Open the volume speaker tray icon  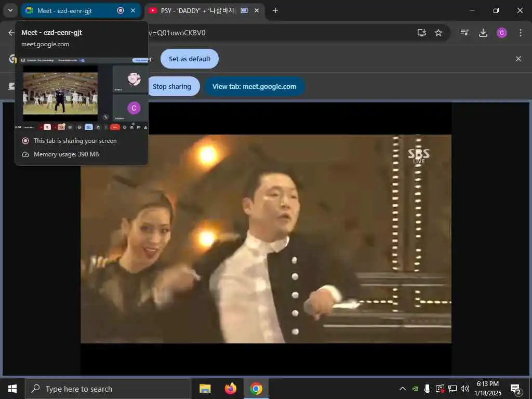pos(465,389)
